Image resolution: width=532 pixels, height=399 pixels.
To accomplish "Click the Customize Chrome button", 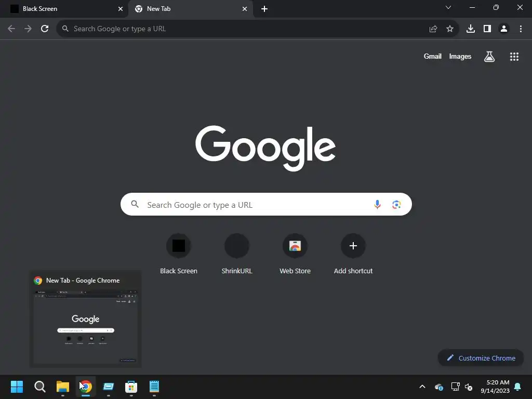I will coord(481,358).
